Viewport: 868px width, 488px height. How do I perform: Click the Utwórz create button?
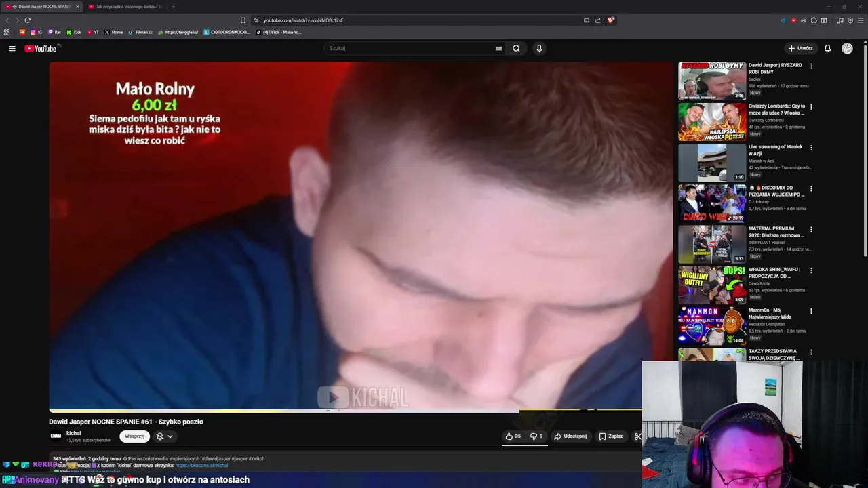pyautogui.click(x=800, y=48)
